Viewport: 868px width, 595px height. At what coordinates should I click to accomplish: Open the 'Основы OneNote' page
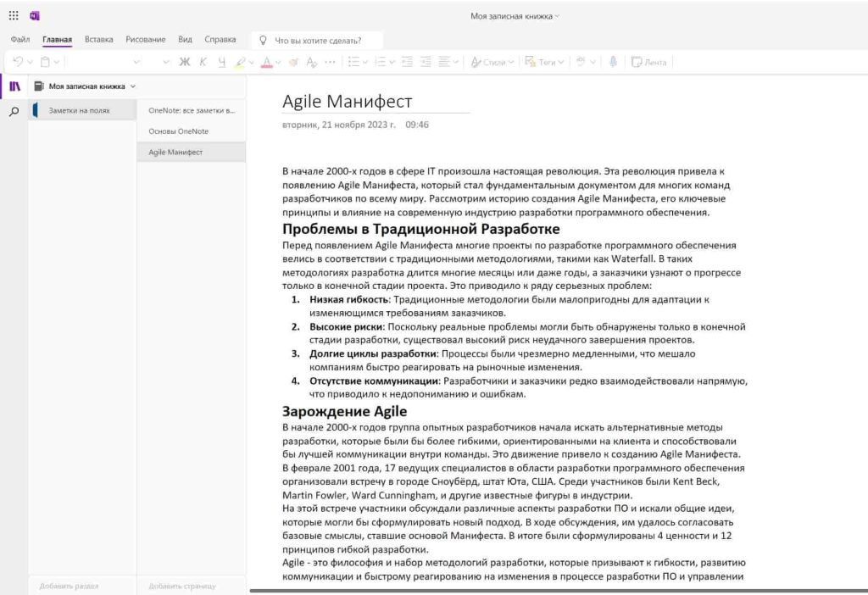click(x=192, y=131)
